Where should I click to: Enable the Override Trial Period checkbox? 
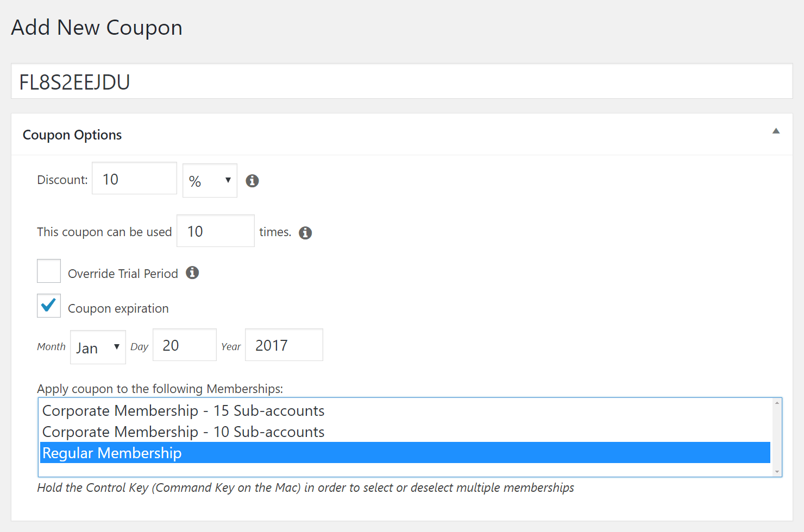[x=49, y=271]
